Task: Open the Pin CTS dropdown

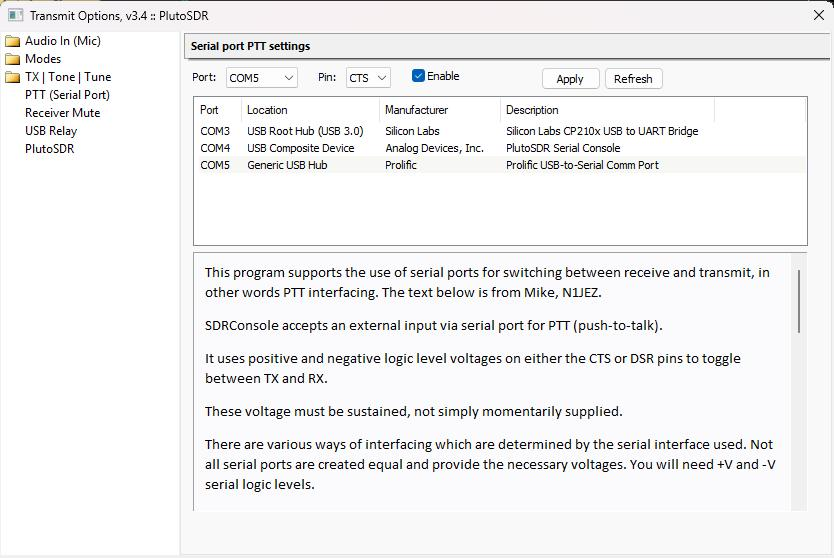Action: (x=368, y=78)
